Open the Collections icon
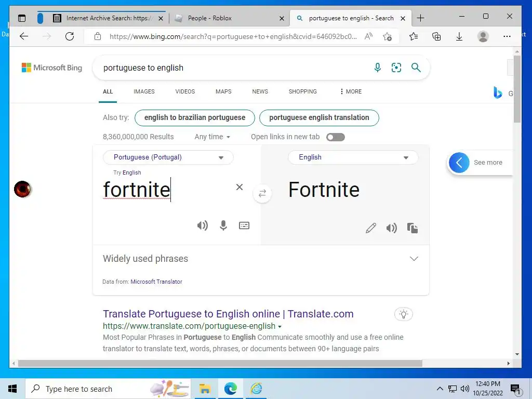532x399 pixels. 436,36
